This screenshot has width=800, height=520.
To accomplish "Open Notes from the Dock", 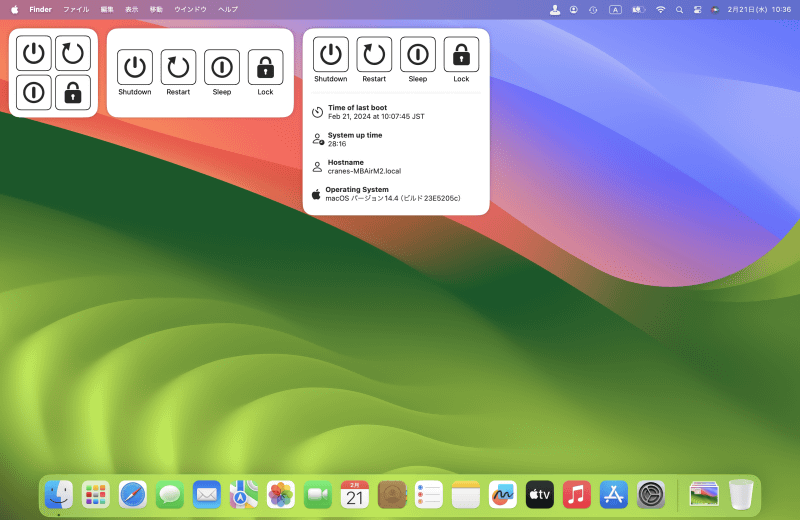I will click(466, 494).
